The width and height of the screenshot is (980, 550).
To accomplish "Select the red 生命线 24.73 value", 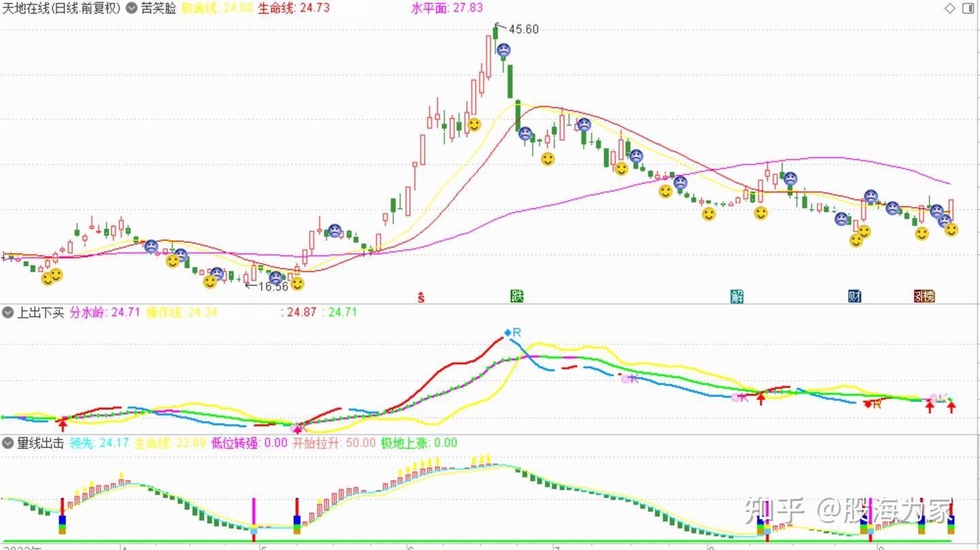I will point(294,8).
